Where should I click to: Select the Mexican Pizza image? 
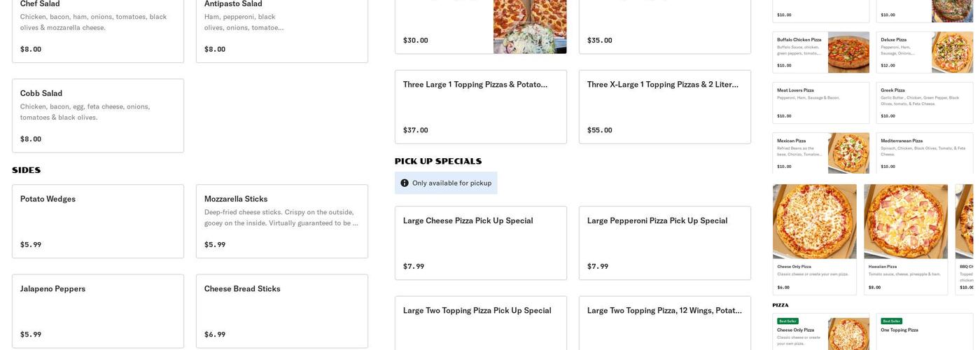[x=848, y=153]
